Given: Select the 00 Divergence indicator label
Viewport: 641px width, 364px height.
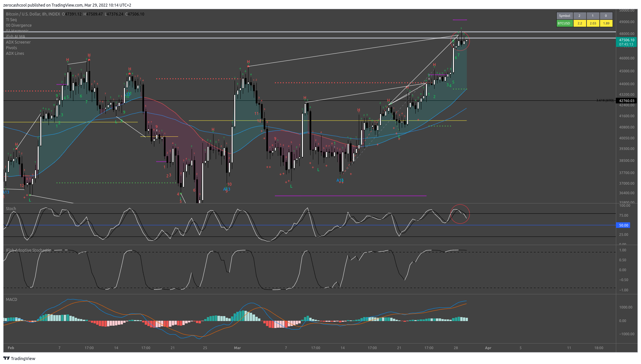Looking at the screenshot, I should [x=19, y=25].
